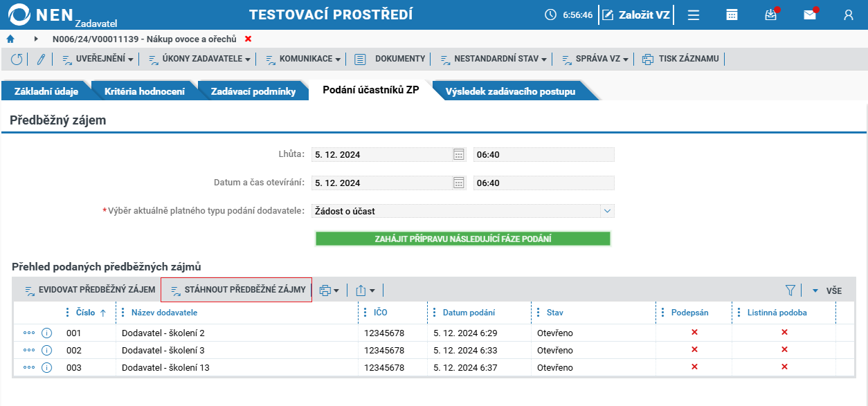
Task: Click the Lhůta date field
Action: pos(381,154)
